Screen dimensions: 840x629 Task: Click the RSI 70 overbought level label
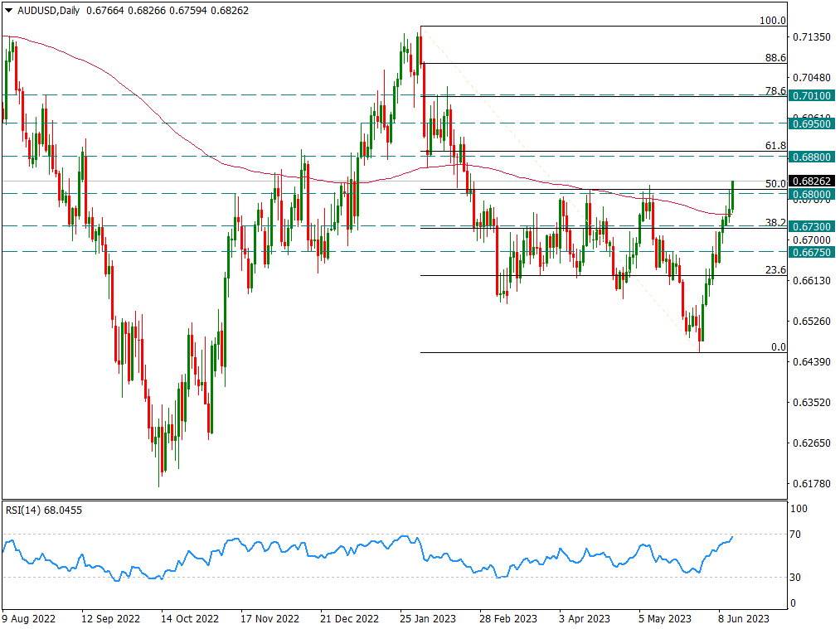point(795,535)
